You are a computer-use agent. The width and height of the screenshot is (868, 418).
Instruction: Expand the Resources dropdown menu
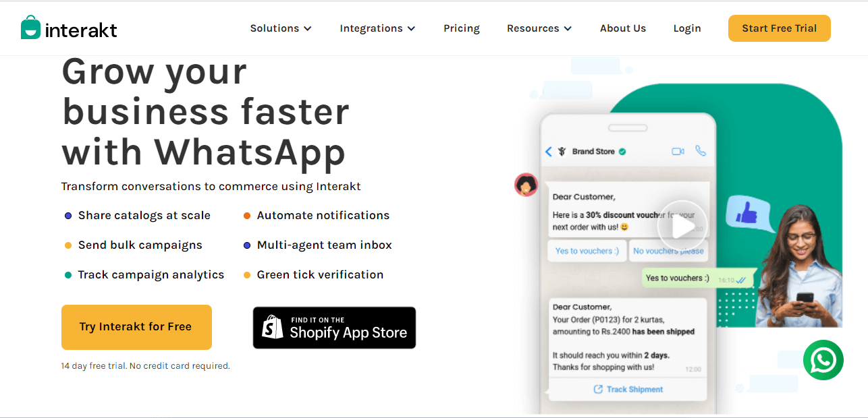[x=539, y=28]
